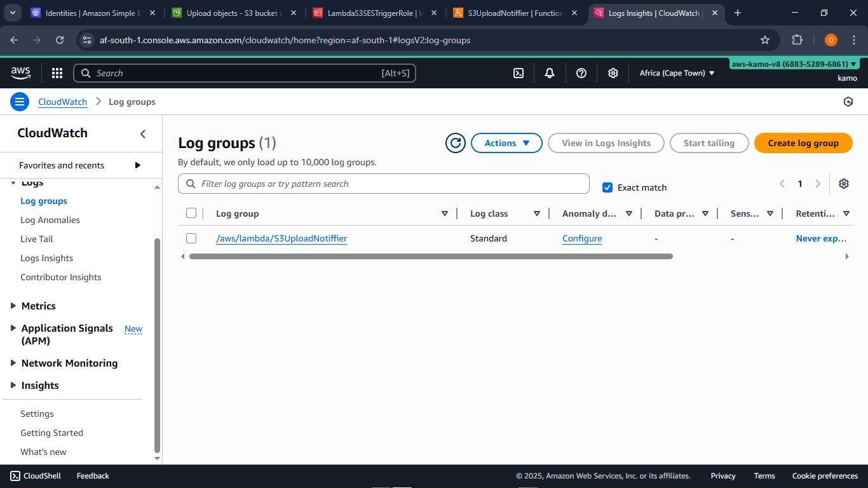Open the /aws/lambda/S3UploadNotiffier log group
This screenshot has height=488, width=868.
point(281,238)
